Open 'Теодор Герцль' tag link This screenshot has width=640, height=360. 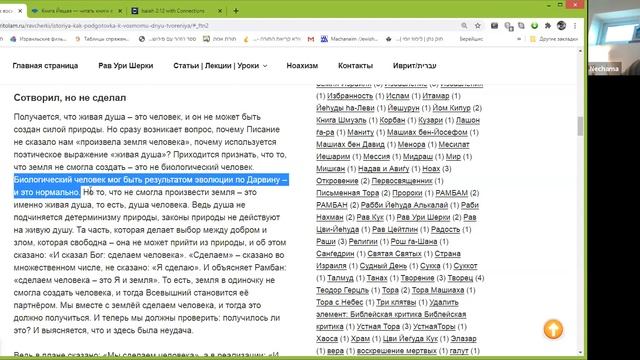click(342, 290)
